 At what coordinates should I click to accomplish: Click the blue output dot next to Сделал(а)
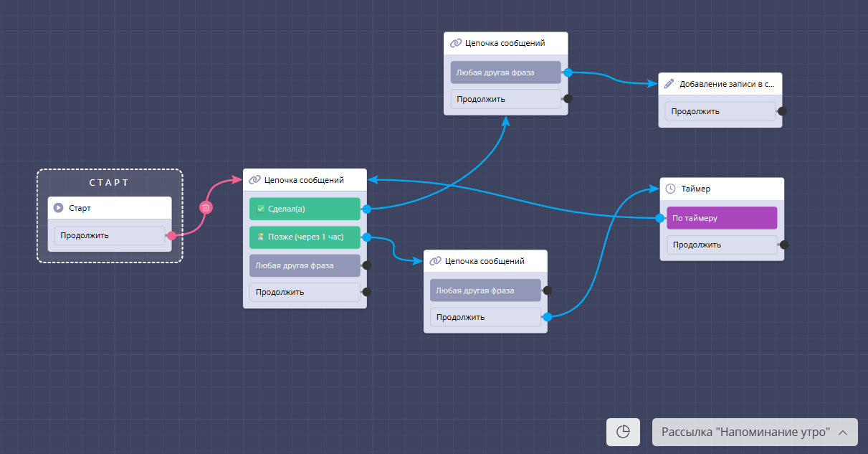[366, 209]
